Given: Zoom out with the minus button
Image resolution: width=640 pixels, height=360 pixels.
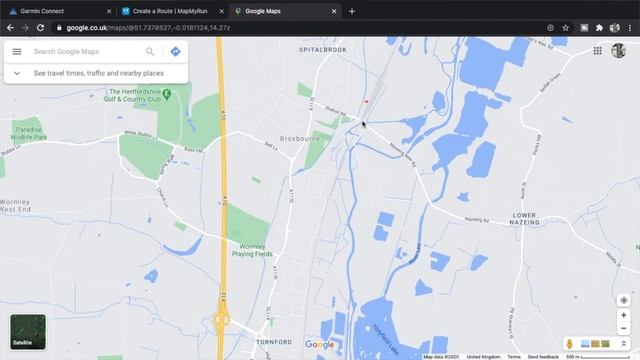Looking at the screenshot, I should click(x=624, y=328).
